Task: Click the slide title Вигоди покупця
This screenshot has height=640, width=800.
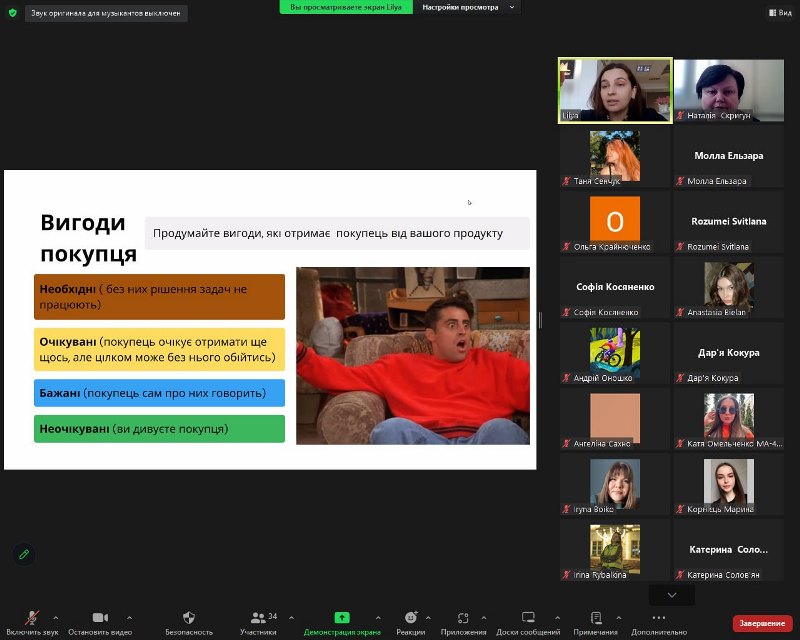Action: tap(88, 238)
